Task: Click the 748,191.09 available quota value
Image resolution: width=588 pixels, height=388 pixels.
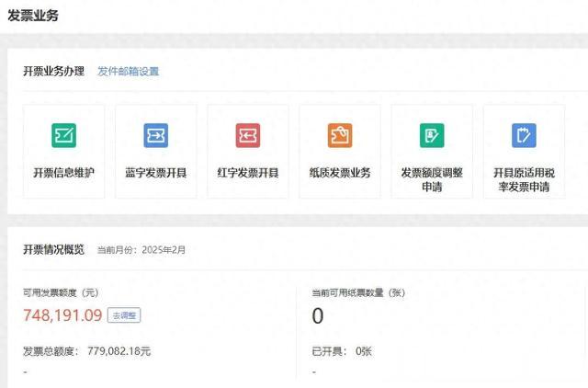Action: (x=62, y=315)
